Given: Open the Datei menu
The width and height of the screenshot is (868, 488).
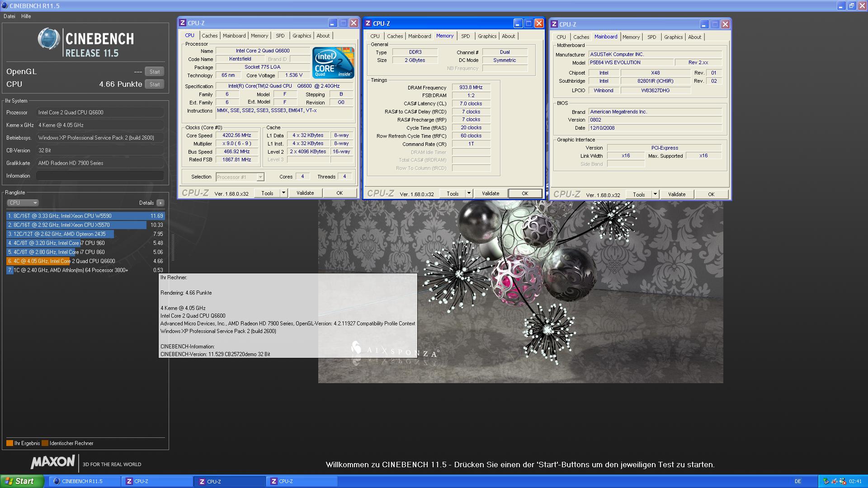Looking at the screenshot, I should [9, 16].
